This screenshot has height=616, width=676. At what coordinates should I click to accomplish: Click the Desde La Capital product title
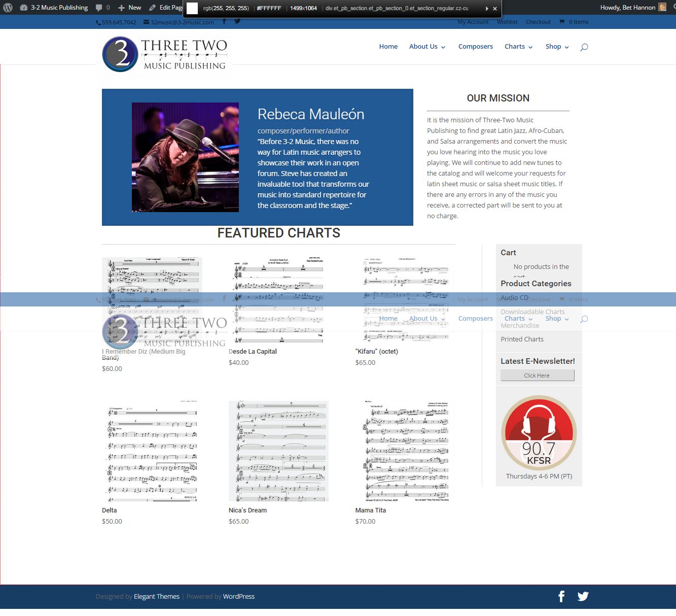[x=253, y=352]
